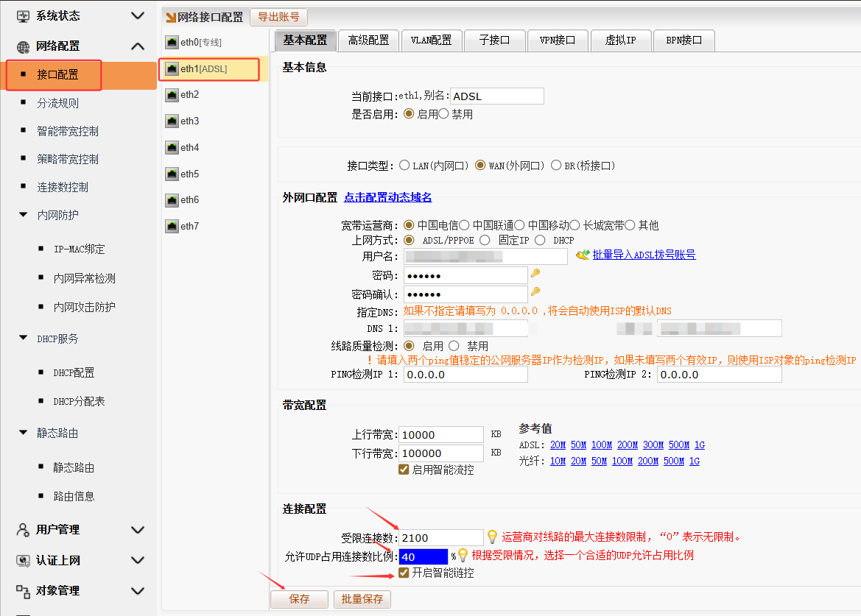Click the key icon beside 密码确认 field
Image resolution: width=861 pixels, height=616 pixels.
click(535, 292)
